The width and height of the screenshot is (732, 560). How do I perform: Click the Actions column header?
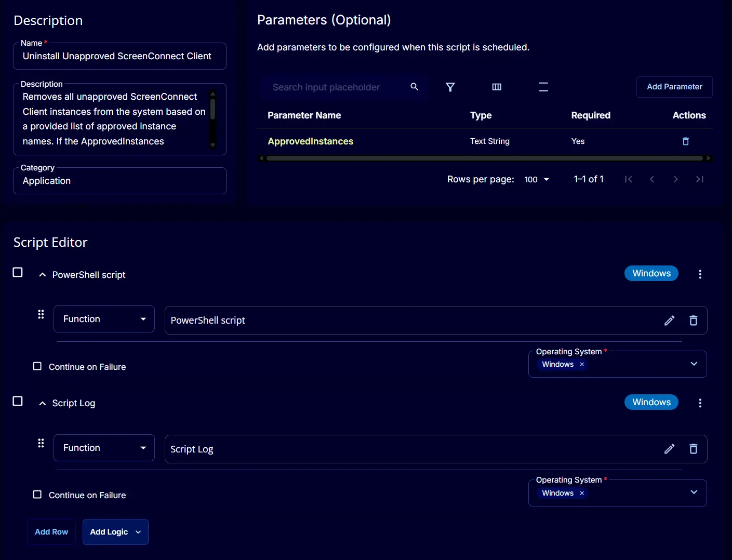(689, 115)
